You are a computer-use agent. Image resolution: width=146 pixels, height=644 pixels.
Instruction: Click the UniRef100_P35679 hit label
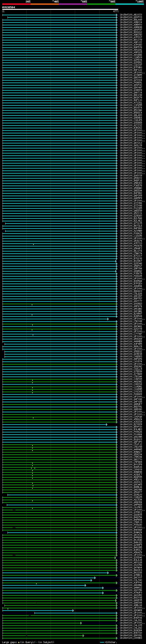click(x=131, y=273)
